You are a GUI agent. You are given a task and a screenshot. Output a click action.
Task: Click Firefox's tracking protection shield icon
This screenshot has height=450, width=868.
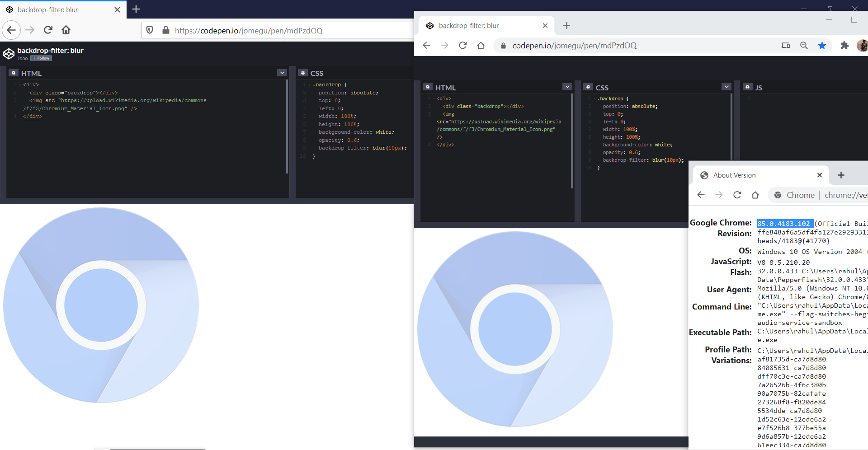[x=150, y=30]
